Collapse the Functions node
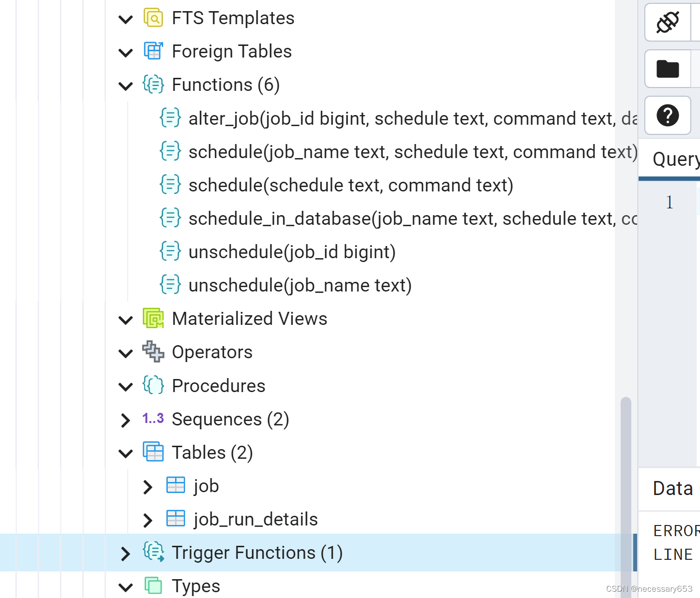The width and height of the screenshot is (700, 598). coord(125,86)
